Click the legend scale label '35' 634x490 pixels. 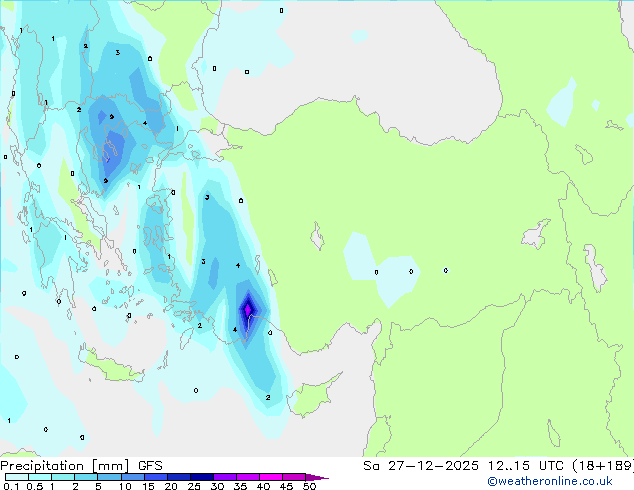point(240,486)
